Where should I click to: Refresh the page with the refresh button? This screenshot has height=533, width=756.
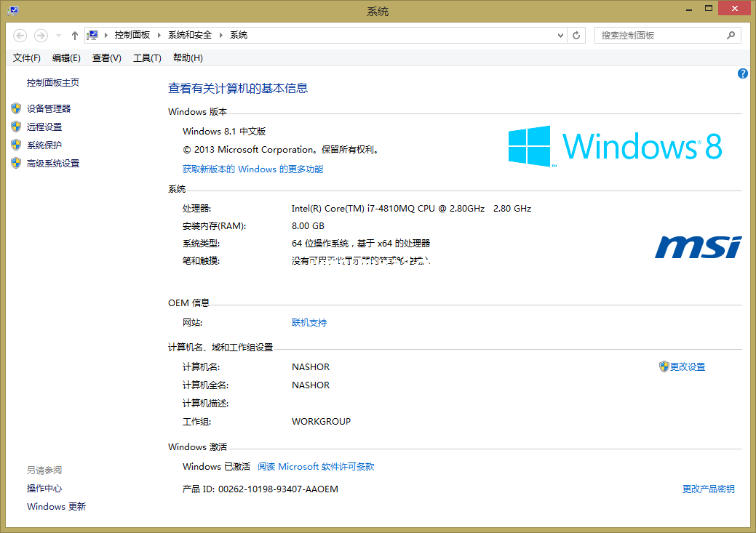(x=576, y=35)
